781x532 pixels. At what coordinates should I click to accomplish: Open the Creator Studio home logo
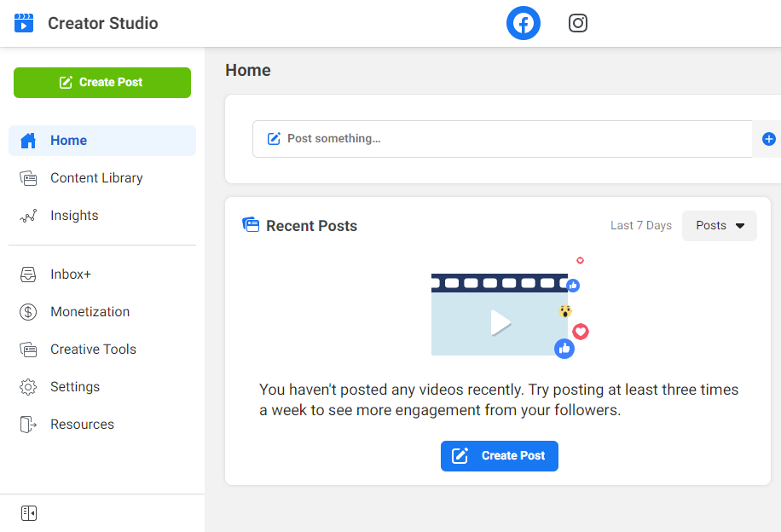click(x=24, y=23)
